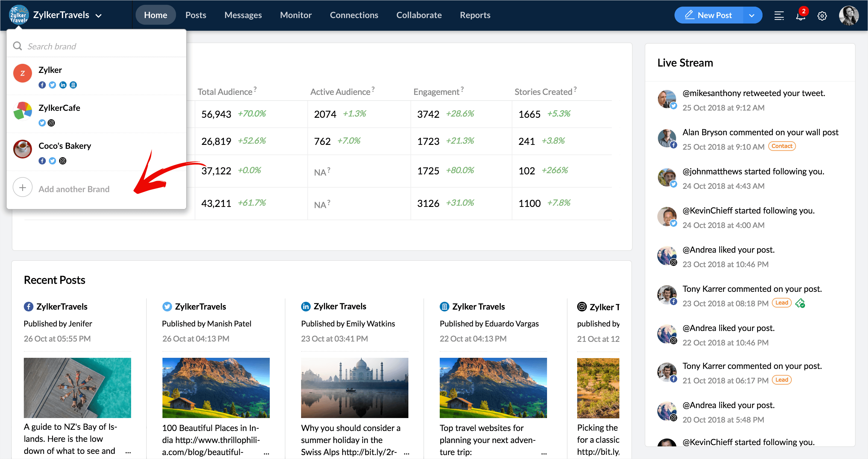
Task: Click the plus icon for adding brand
Action: click(x=23, y=188)
